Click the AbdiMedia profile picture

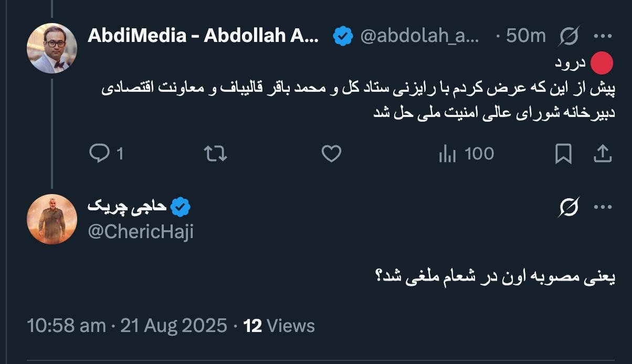coord(52,48)
